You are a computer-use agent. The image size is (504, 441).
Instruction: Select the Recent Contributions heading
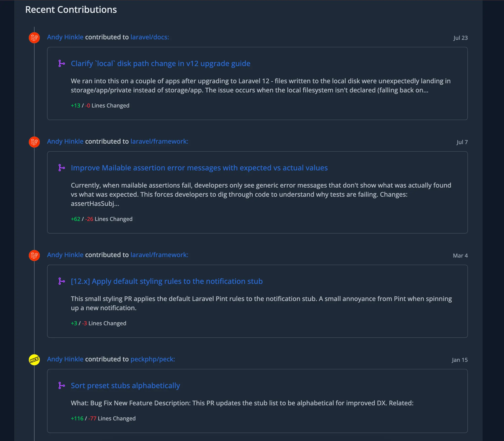(71, 10)
